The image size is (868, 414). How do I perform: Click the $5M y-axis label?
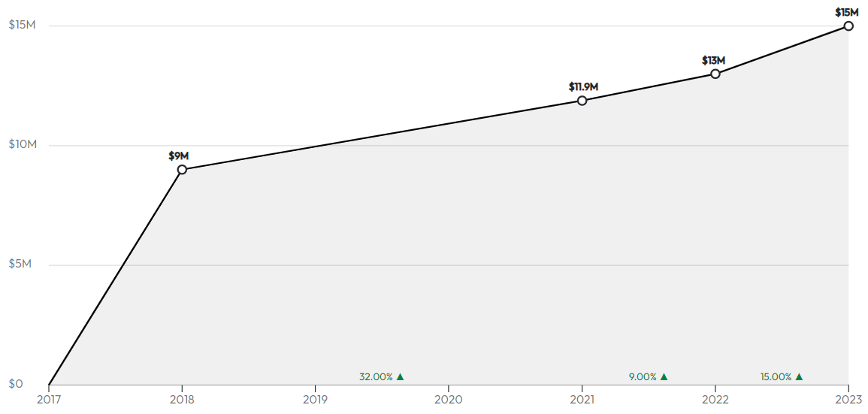click(x=20, y=264)
